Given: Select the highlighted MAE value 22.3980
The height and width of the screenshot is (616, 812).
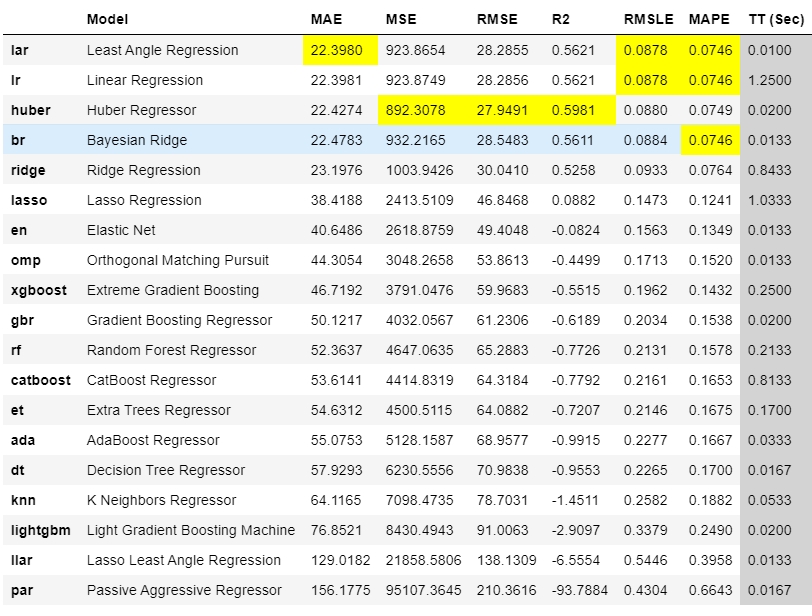Looking at the screenshot, I should coord(340,50).
